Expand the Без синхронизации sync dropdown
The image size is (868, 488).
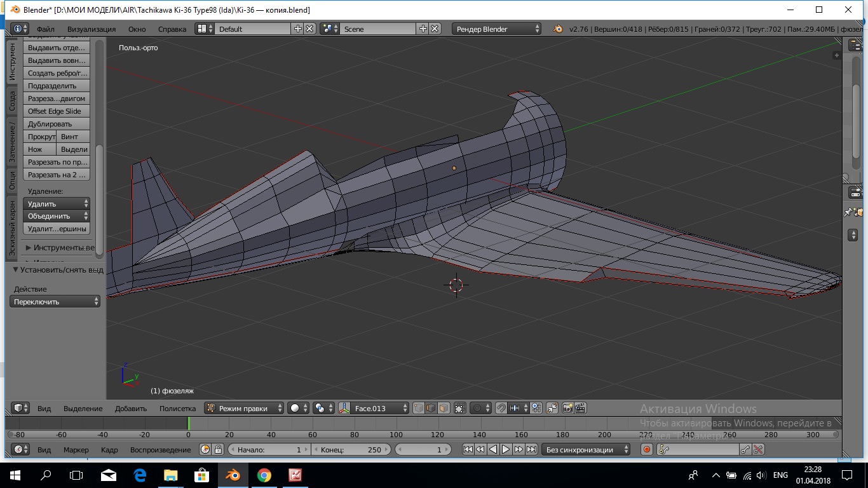(586, 450)
